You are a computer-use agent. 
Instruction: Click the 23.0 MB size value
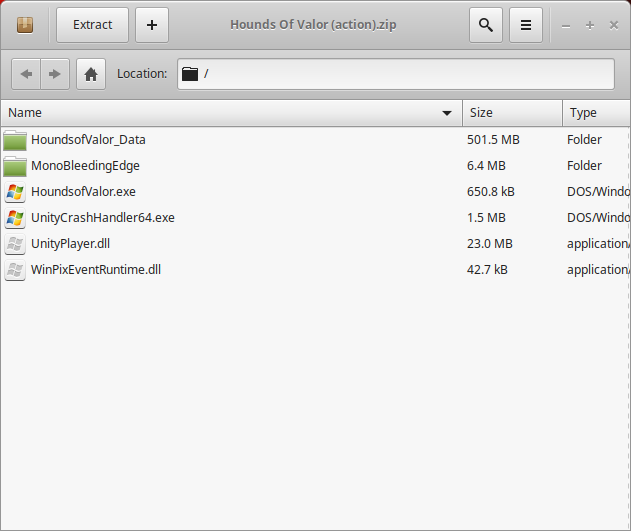[x=490, y=244]
